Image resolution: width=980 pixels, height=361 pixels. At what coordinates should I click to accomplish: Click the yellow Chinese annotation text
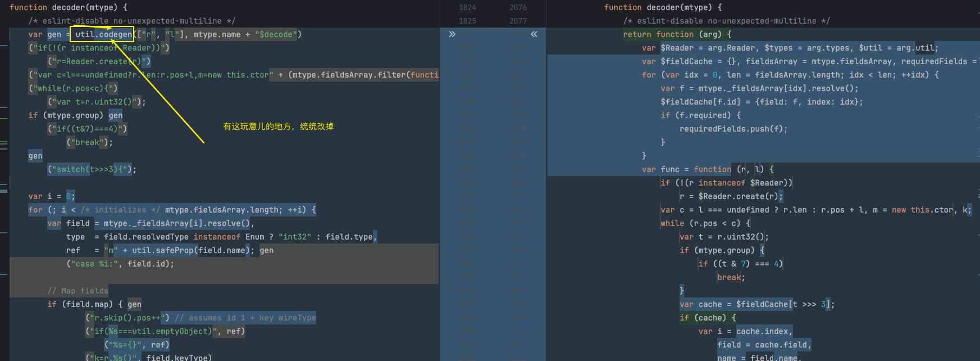click(278, 127)
